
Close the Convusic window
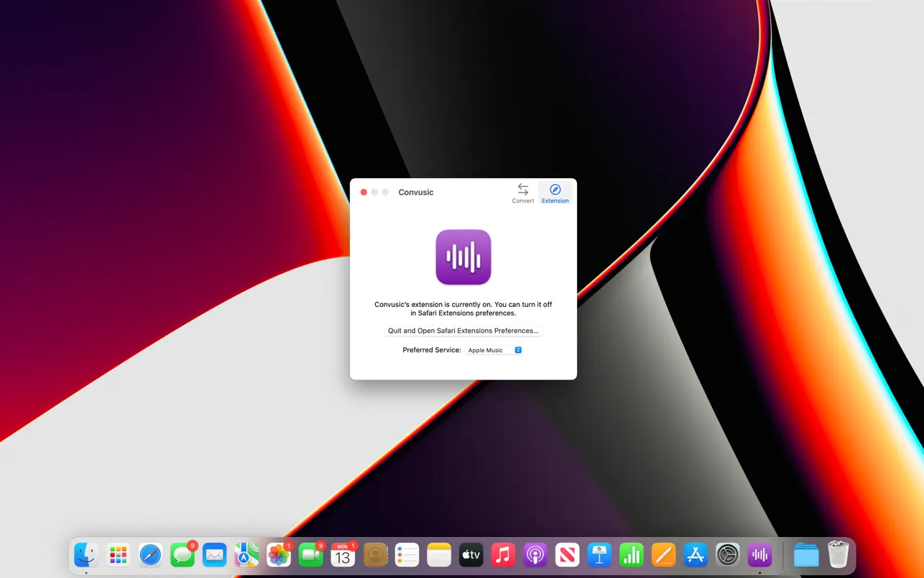(x=364, y=192)
